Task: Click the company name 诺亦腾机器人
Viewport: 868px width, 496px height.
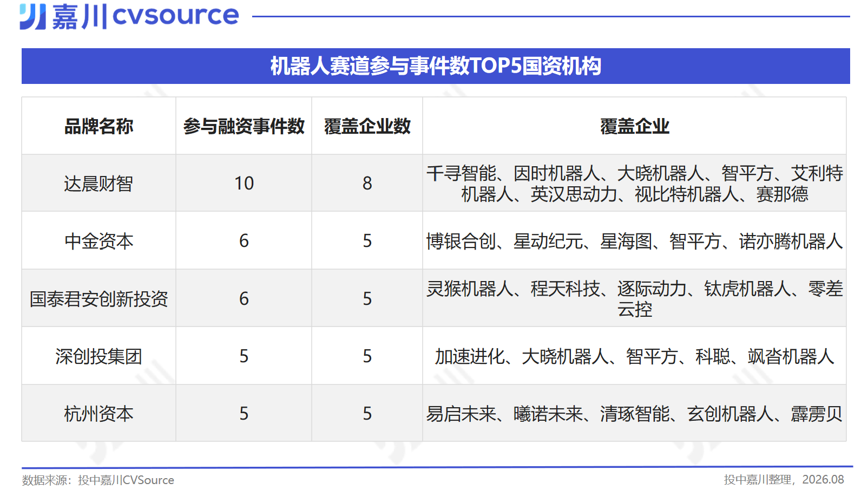Action: [791, 241]
